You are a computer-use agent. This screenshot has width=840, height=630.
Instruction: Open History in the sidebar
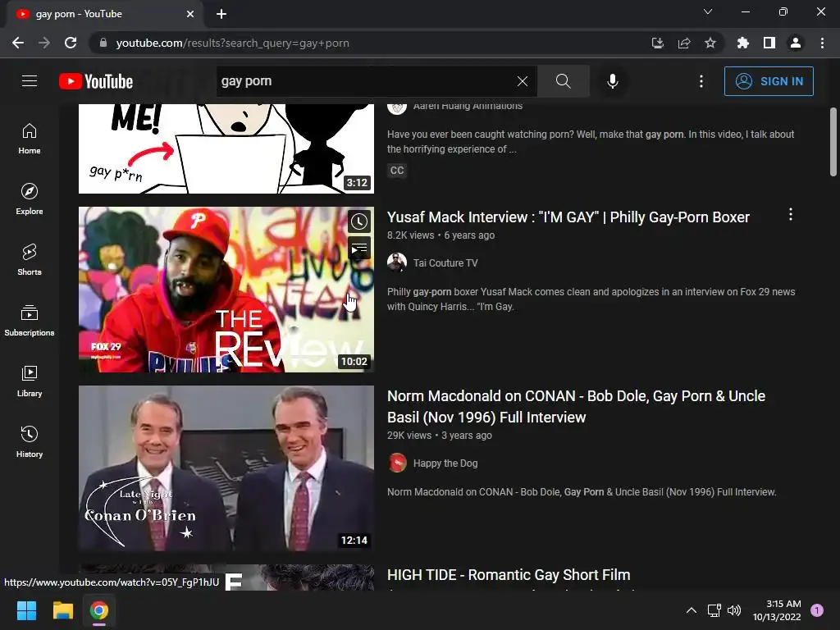(30, 442)
